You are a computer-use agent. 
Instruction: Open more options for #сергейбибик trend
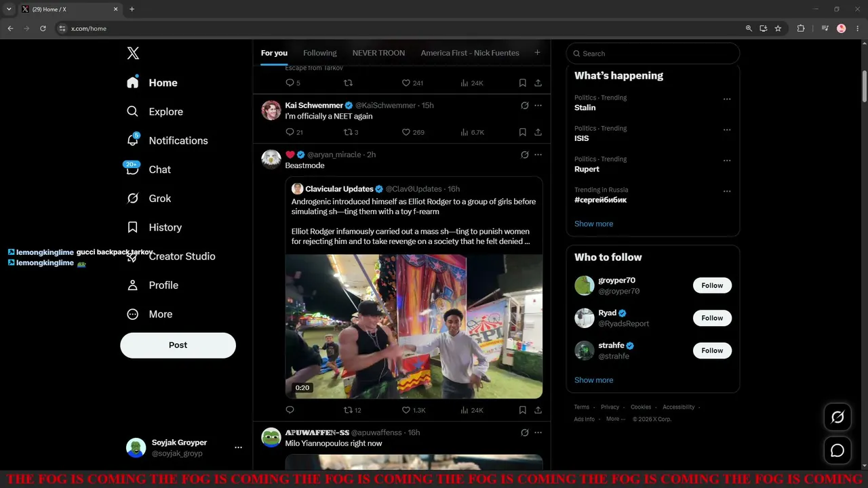[x=727, y=191]
